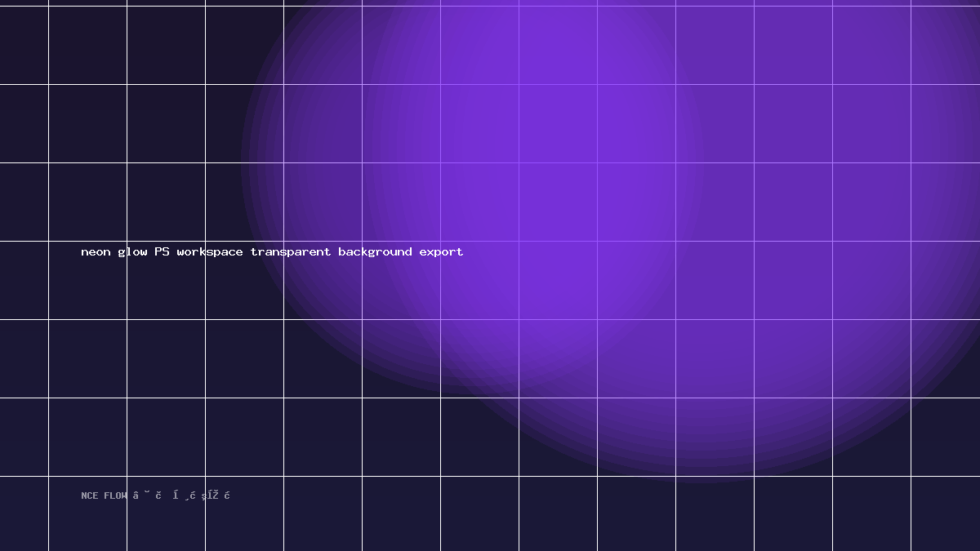Click the word "neon" in the caption
Viewport: 980px width, 551px height.
pyautogui.click(x=96, y=251)
